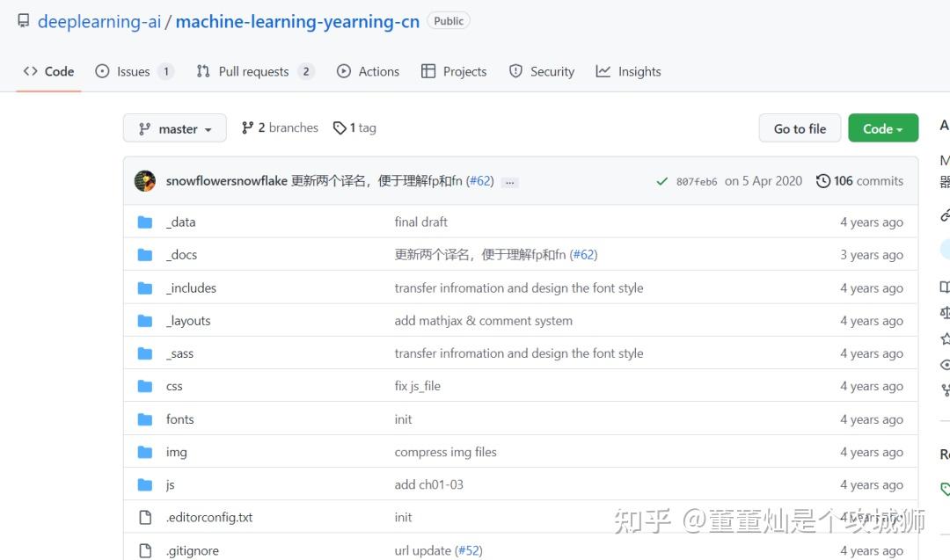
Task: Open Actions via its play-circle icon
Action: [343, 71]
